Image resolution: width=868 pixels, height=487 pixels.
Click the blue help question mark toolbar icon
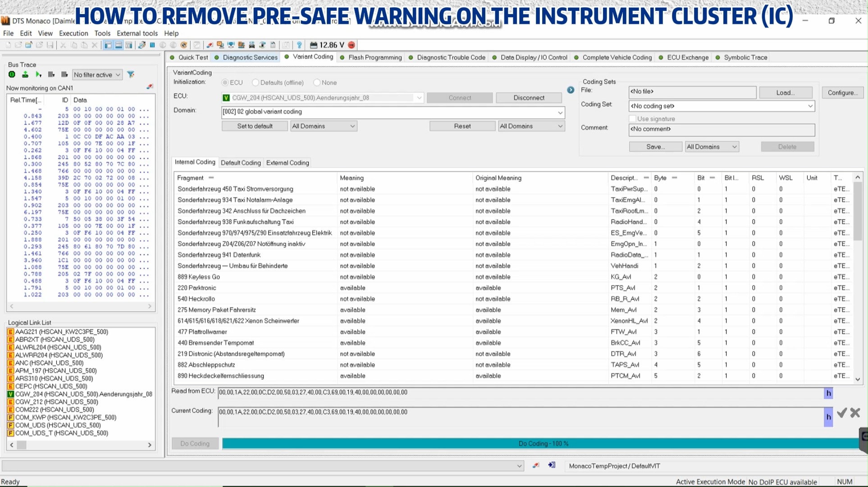299,45
